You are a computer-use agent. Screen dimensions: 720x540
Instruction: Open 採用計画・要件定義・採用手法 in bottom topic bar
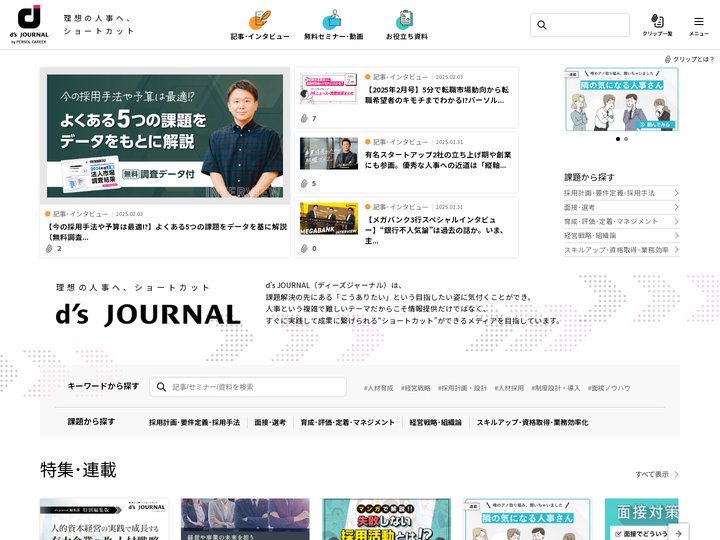(194, 422)
